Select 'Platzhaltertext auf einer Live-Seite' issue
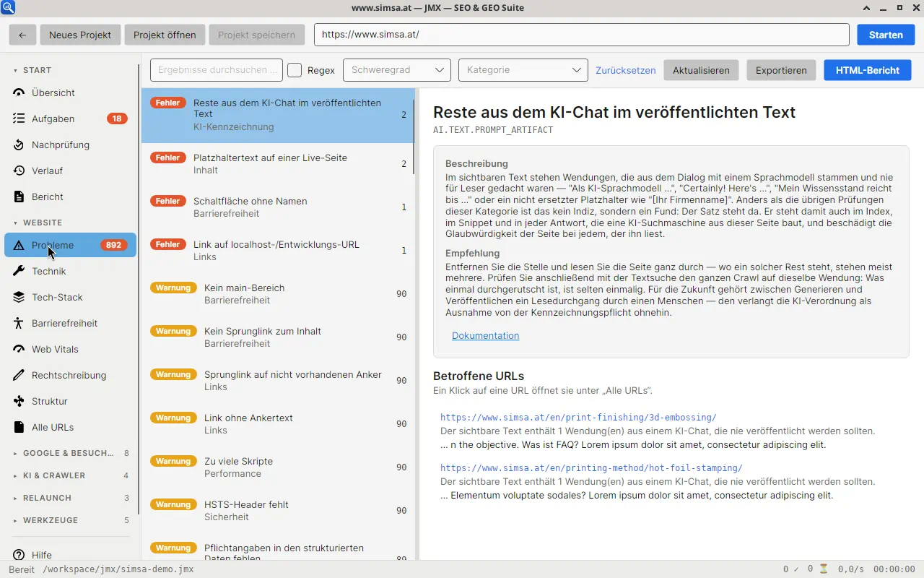This screenshot has width=924, height=578. [278, 164]
